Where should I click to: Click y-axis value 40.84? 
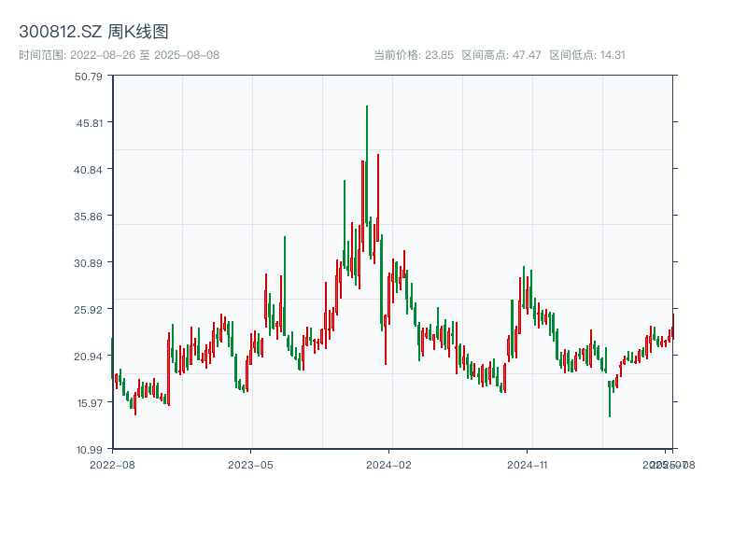[x=88, y=170]
